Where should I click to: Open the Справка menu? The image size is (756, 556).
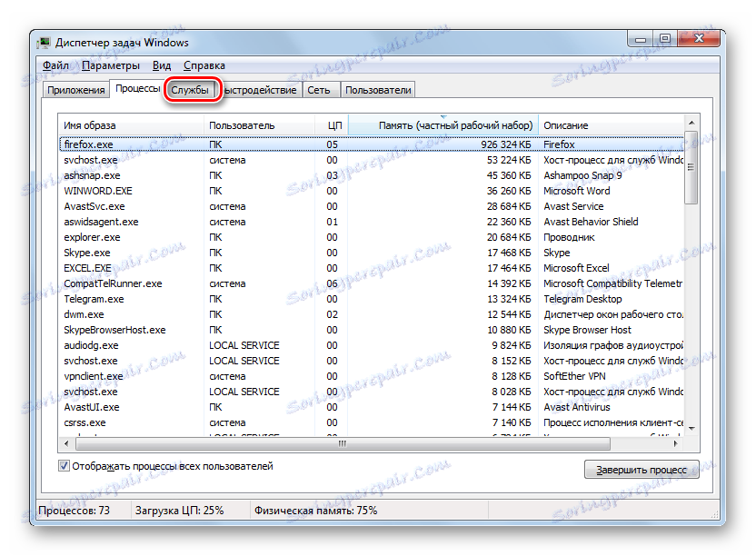click(x=204, y=65)
